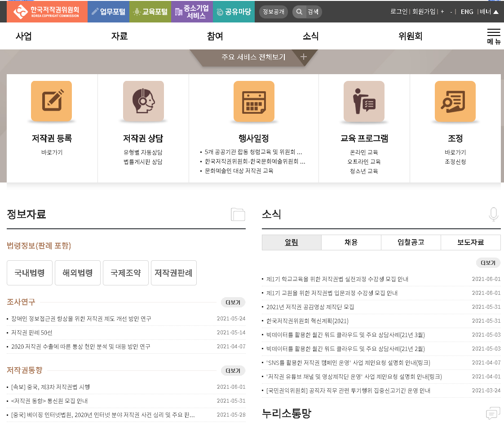Click the 정보자료 folder icon
Image resolution: width=504 pixels, height=427 pixels.
point(238,214)
